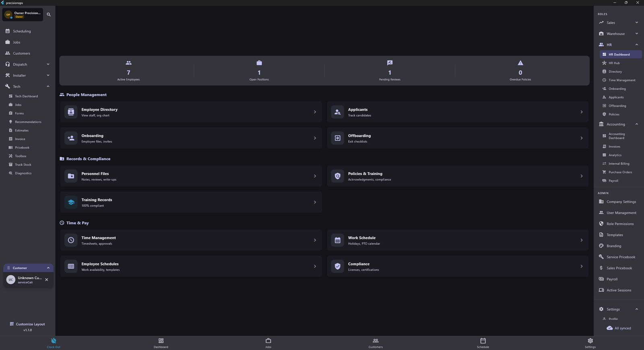
Task: Select Pricebook in the Tech menu
Action: 22,148
